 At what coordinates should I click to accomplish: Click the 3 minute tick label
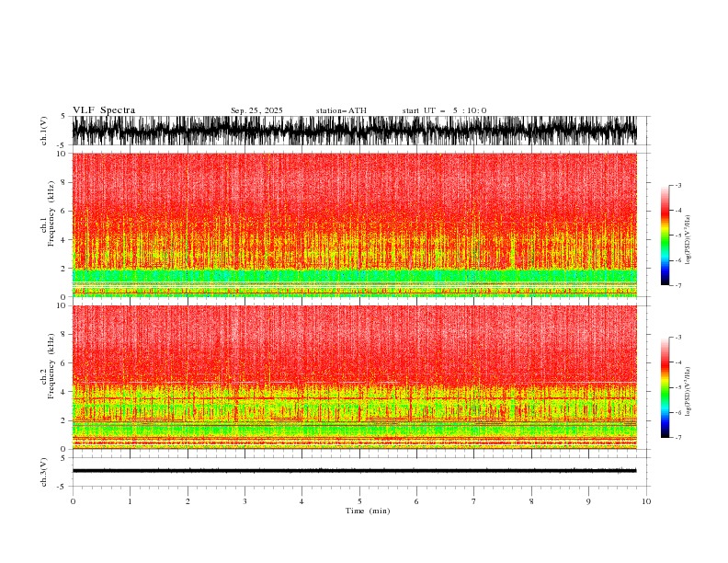point(245,501)
